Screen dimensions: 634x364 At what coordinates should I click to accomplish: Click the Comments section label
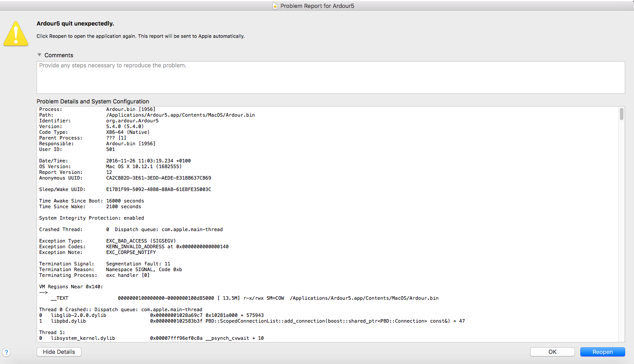pos(59,55)
